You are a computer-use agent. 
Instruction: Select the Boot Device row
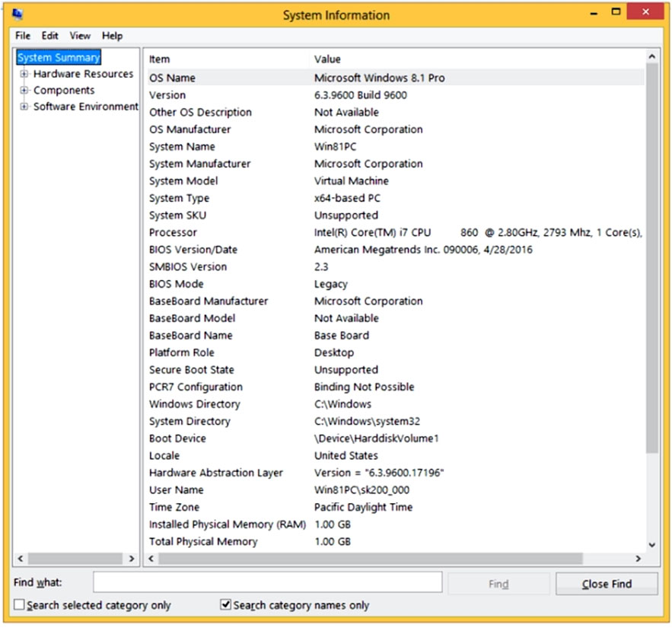point(394,438)
